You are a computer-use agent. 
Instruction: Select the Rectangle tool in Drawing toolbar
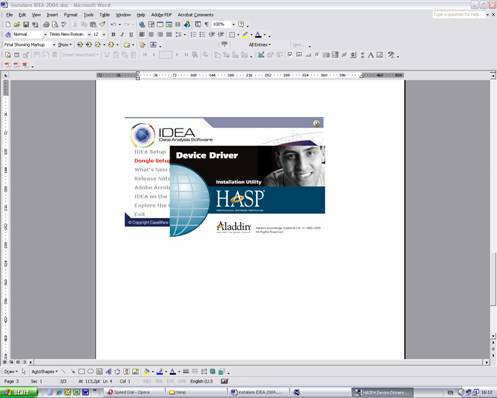point(81,371)
